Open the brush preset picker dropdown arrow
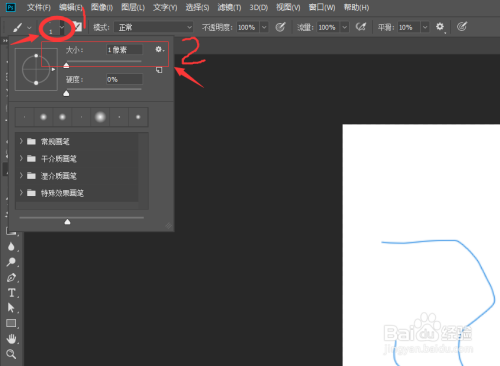The width and height of the screenshot is (500, 366). (x=62, y=27)
